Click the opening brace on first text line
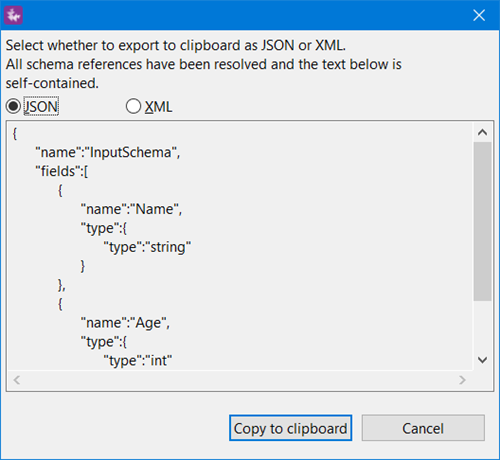 pyautogui.click(x=15, y=134)
